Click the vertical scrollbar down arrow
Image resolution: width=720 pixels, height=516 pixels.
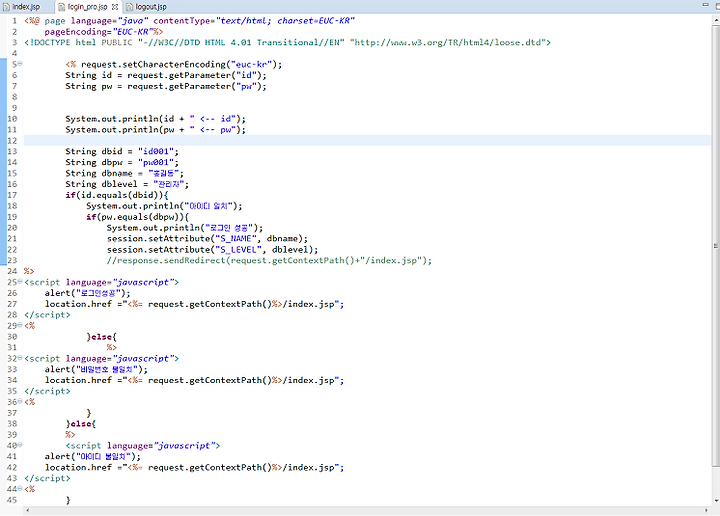point(716,501)
